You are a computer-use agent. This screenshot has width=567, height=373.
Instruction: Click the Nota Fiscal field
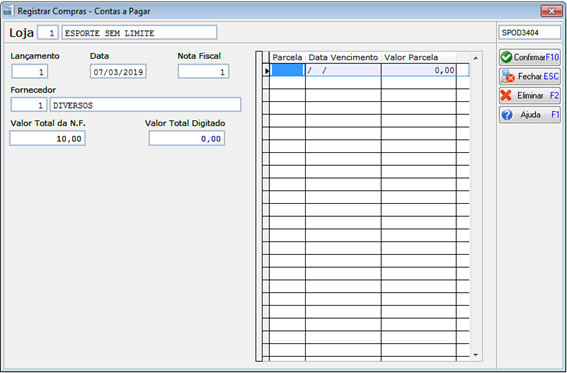click(x=203, y=72)
